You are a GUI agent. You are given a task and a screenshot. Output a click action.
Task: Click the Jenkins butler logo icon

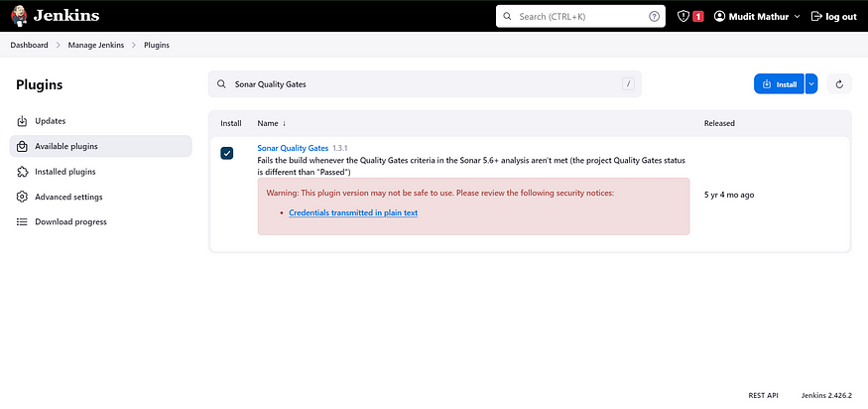tap(19, 16)
